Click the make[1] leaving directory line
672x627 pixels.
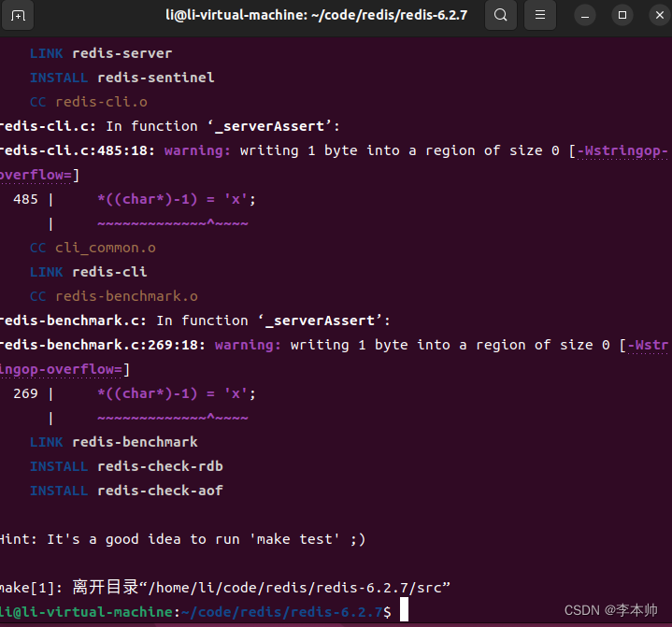point(225,588)
